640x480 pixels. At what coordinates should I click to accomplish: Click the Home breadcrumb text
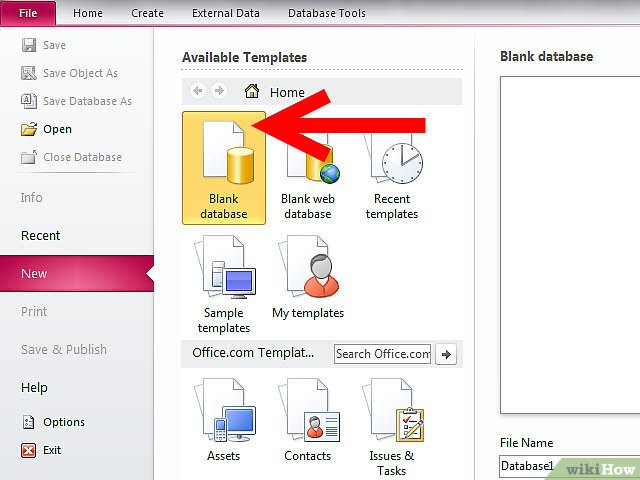pos(287,92)
